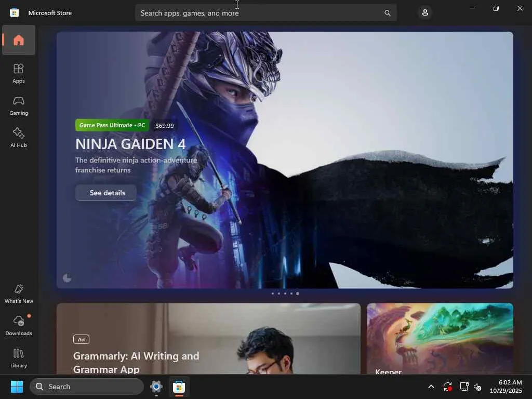Click the sync update tray icon
532x399 pixels.
(447, 387)
